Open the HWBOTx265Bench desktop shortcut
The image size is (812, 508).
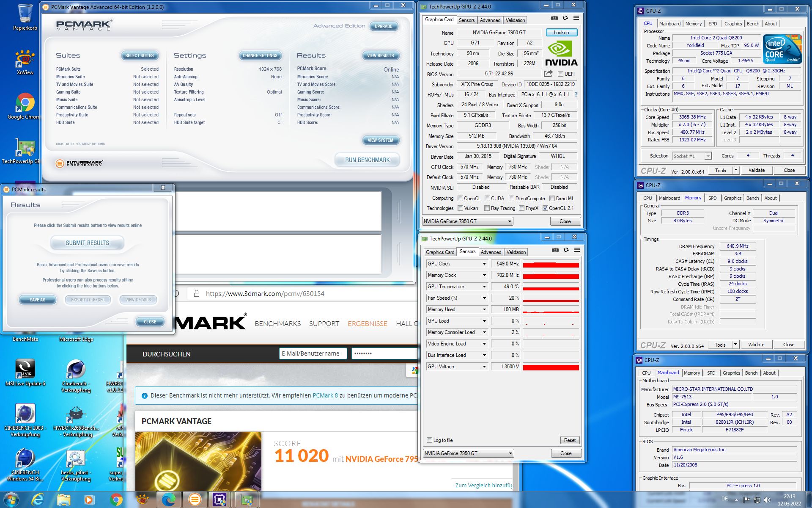[76, 421]
